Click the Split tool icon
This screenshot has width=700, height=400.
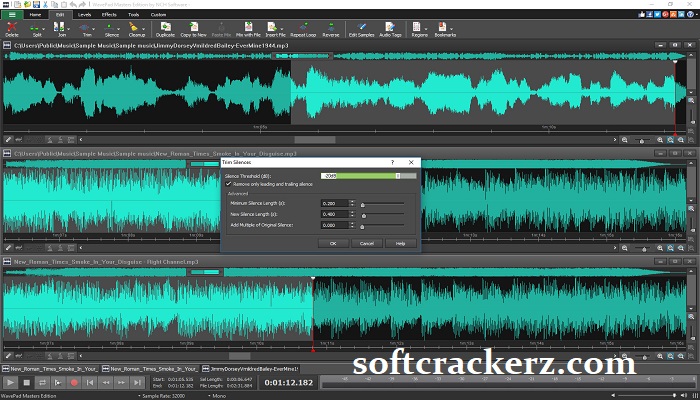35,28
